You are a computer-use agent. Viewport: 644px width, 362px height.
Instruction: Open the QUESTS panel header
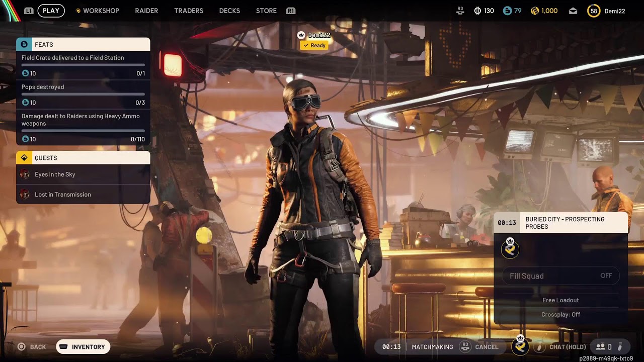pyautogui.click(x=83, y=158)
